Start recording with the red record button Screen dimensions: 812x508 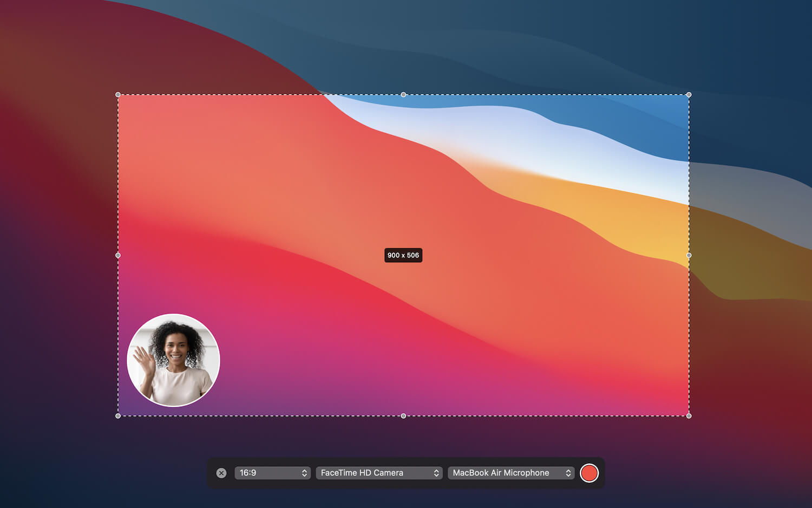point(589,473)
